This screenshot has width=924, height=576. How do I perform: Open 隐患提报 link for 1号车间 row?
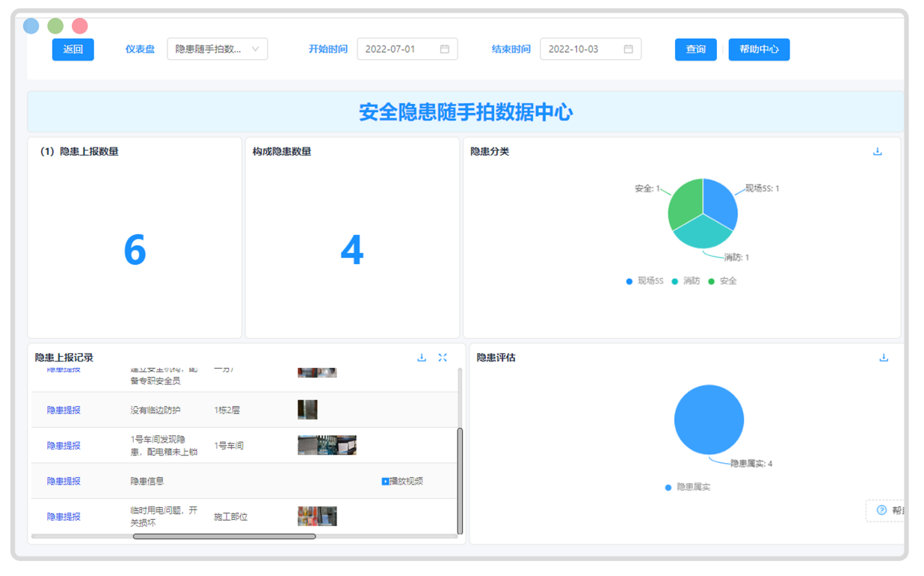point(62,445)
